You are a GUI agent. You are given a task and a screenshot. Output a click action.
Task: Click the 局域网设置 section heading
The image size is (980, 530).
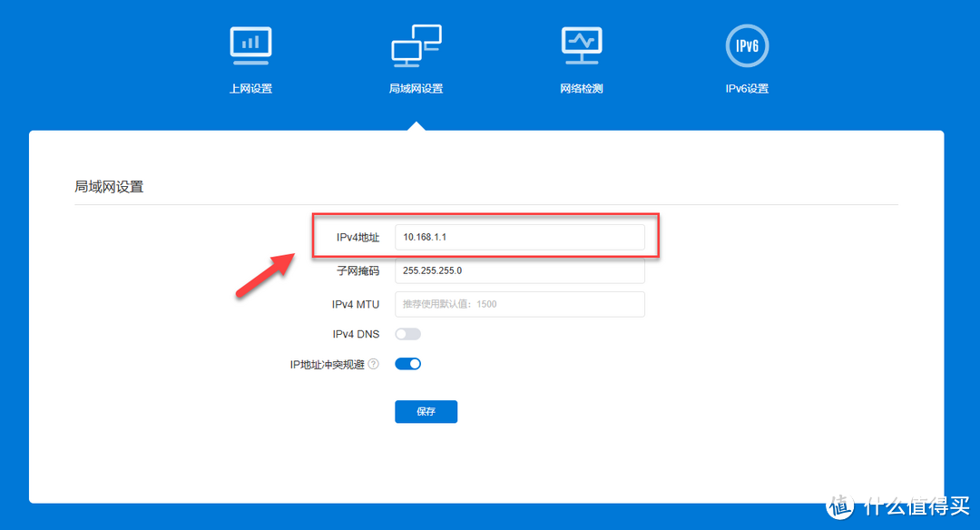109,187
